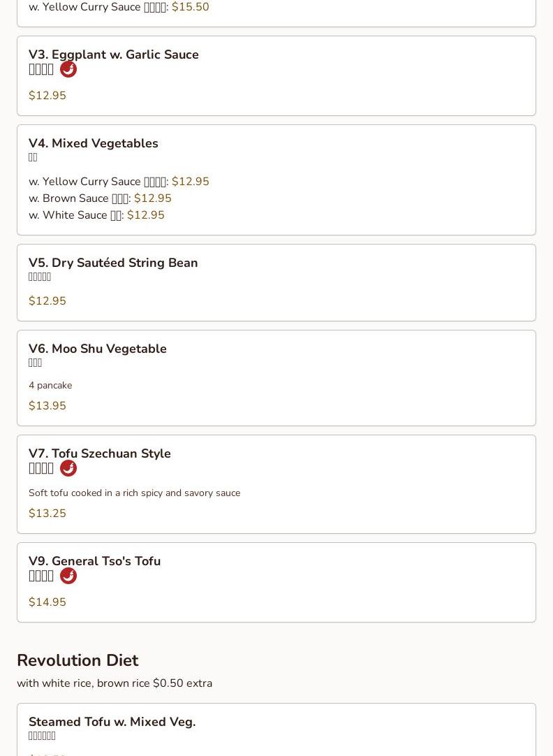Click the Revolution Diet section heading
The width and height of the screenshot is (553, 756).
pyautogui.click(x=78, y=660)
